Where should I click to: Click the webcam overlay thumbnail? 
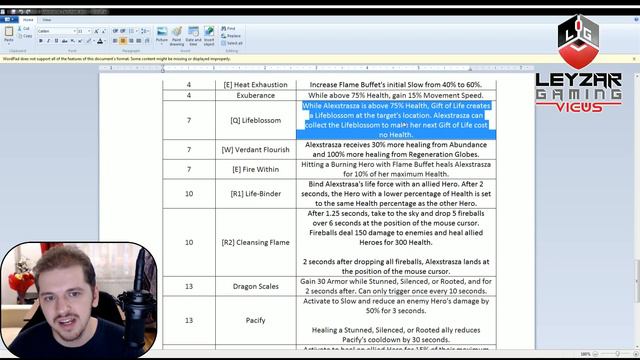click(79, 300)
